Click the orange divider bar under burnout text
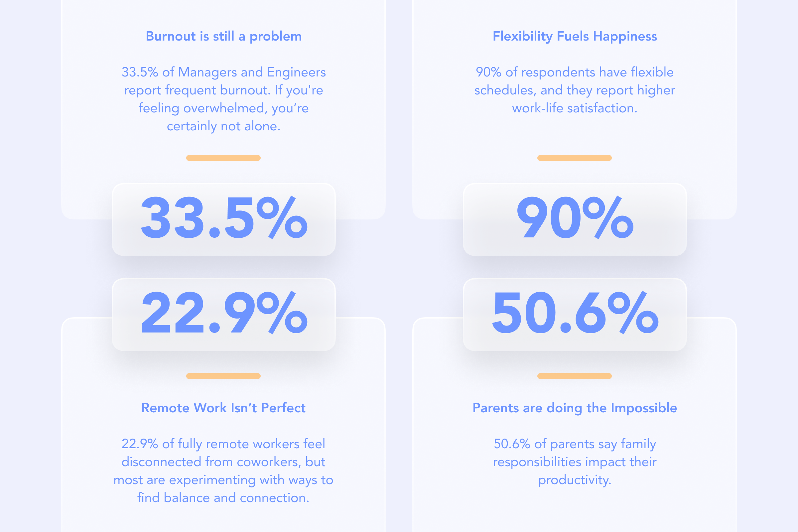The width and height of the screenshot is (798, 532). [x=223, y=158]
